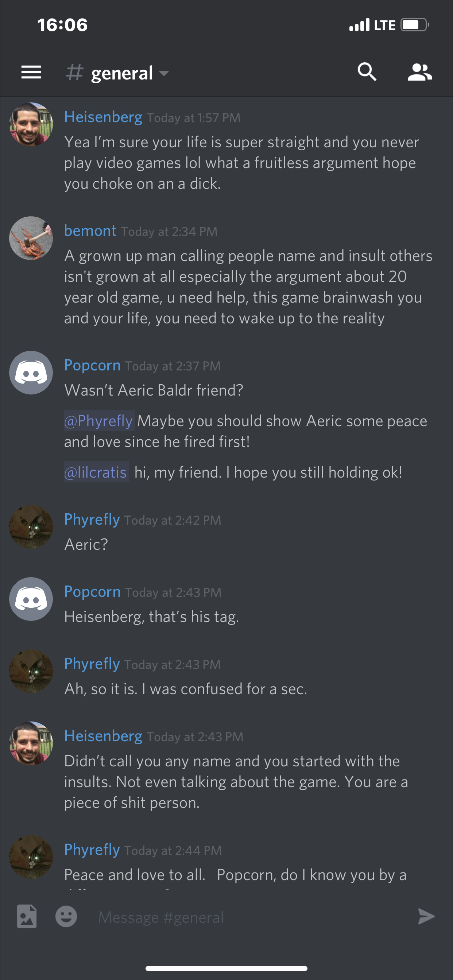
Task: Tap the hash icon beside general
Action: [x=74, y=72]
